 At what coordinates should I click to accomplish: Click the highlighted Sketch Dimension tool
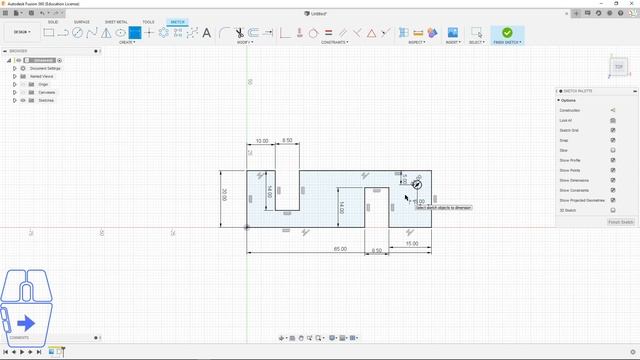pos(135,33)
